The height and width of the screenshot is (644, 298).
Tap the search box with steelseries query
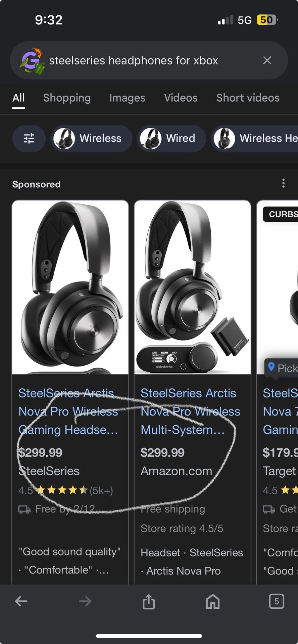coord(141,60)
